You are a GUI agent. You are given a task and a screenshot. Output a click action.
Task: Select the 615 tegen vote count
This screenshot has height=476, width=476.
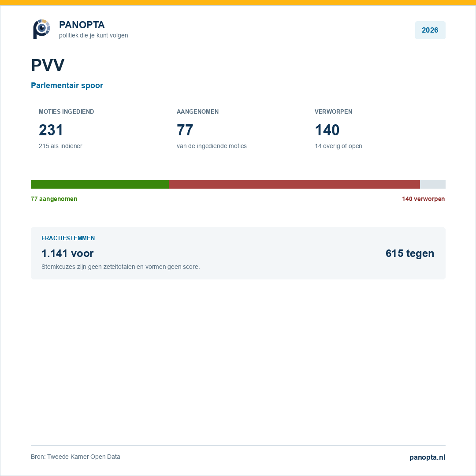click(410, 253)
